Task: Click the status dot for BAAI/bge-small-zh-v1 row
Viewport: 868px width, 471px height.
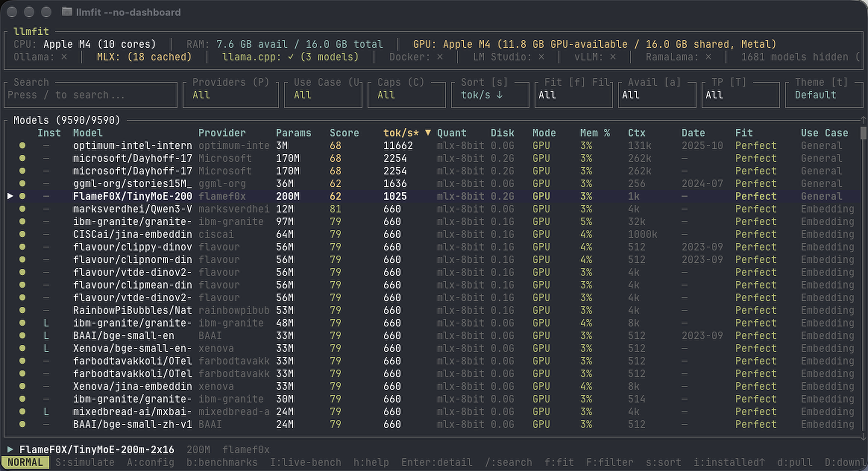Action: 22,424
